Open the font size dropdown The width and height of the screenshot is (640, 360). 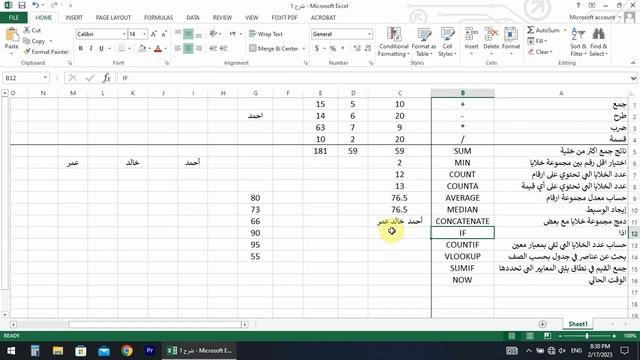pyautogui.click(x=144, y=34)
